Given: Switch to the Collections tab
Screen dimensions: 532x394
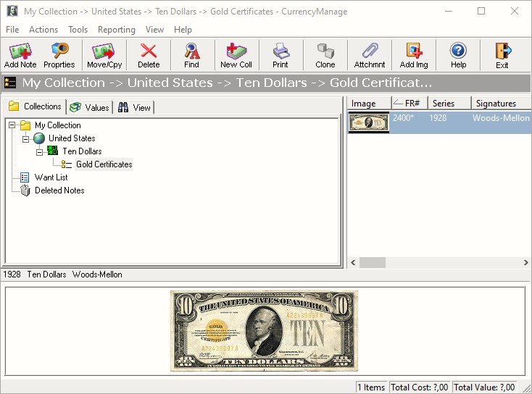Looking at the screenshot, I should pyautogui.click(x=35, y=106).
